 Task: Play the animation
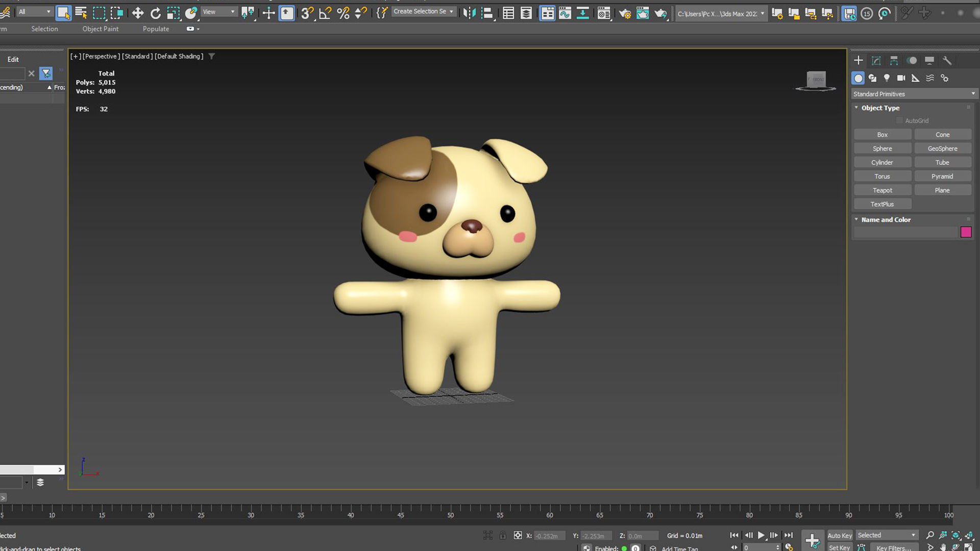pos(761,535)
